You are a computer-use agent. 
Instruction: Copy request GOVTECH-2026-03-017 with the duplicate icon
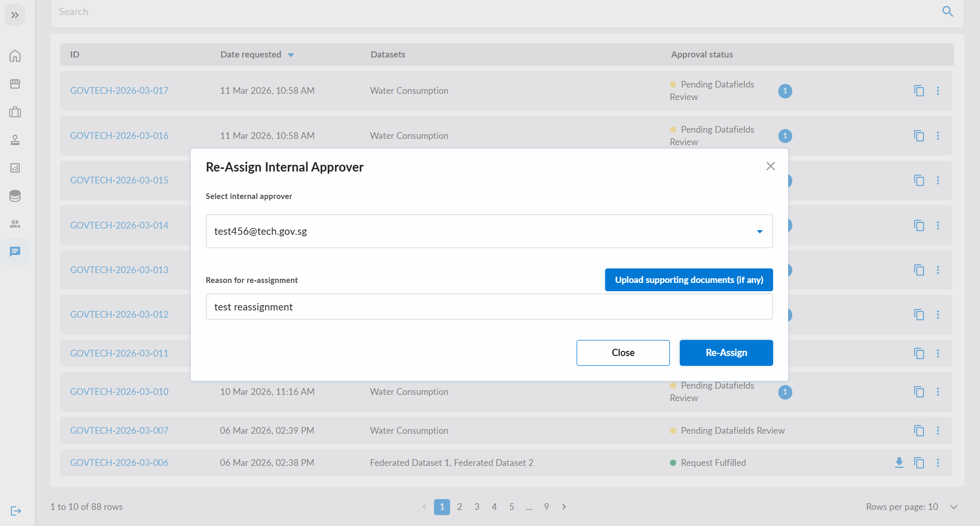(x=919, y=91)
